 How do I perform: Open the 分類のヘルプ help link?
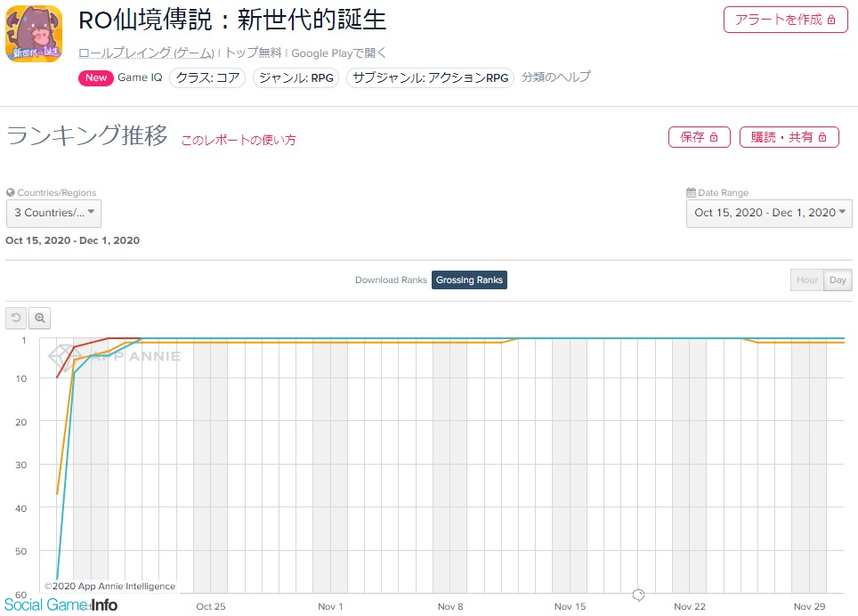[x=556, y=77]
